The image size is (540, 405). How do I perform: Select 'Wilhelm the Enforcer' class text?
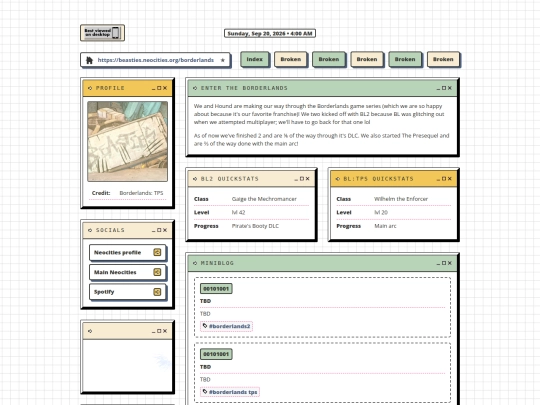(x=401, y=199)
